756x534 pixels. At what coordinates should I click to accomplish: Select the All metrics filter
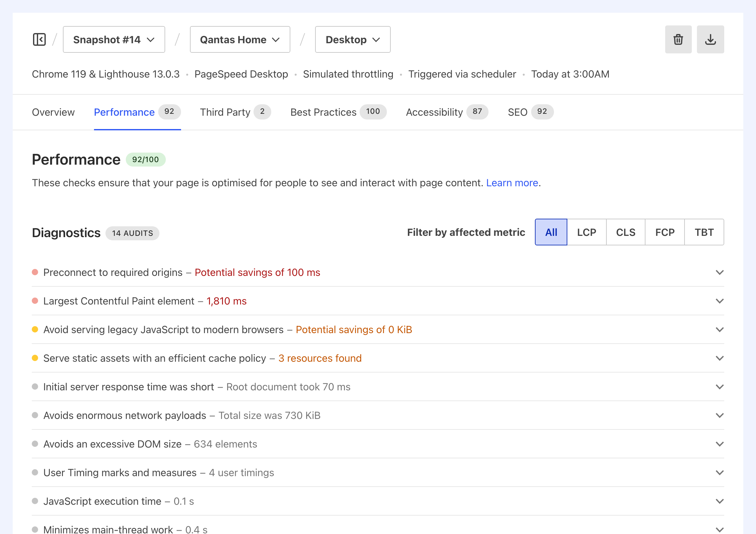550,232
